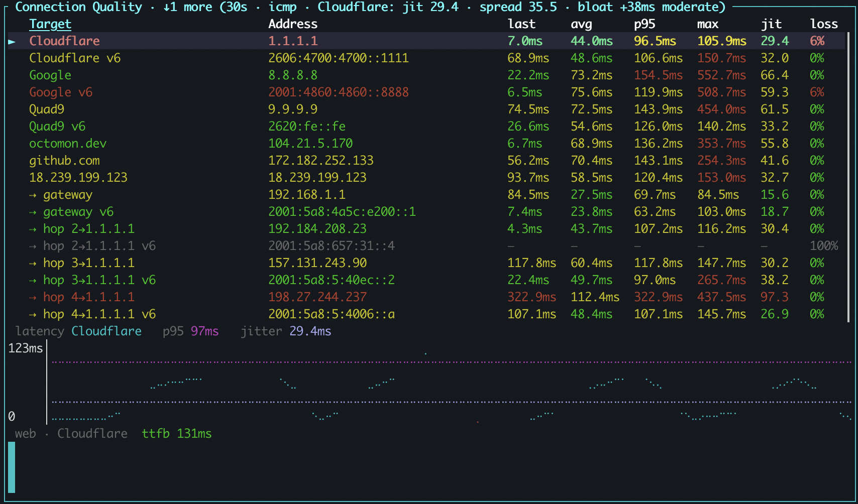This screenshot has height=504, width=858.
Task: Click the table's vertical scrollbar
Action: click(848, 177)
